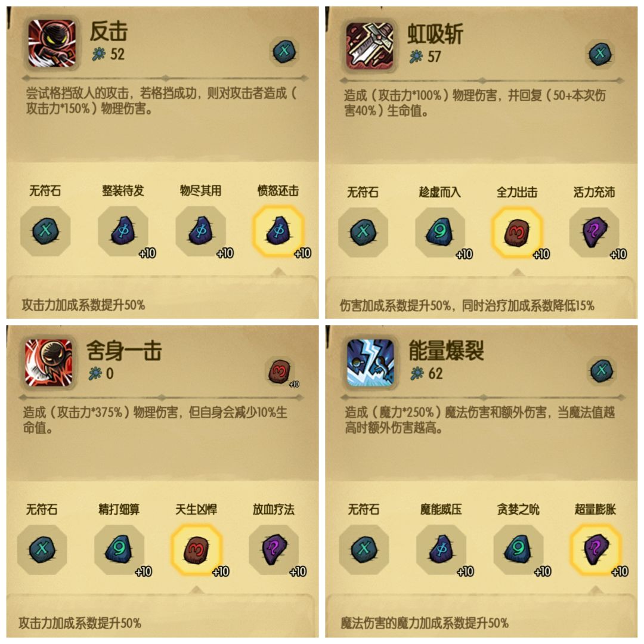644x644 pixels.
Task: Open the 能量爆裂 lightning skill icon
Action: [x=370, y=363]
